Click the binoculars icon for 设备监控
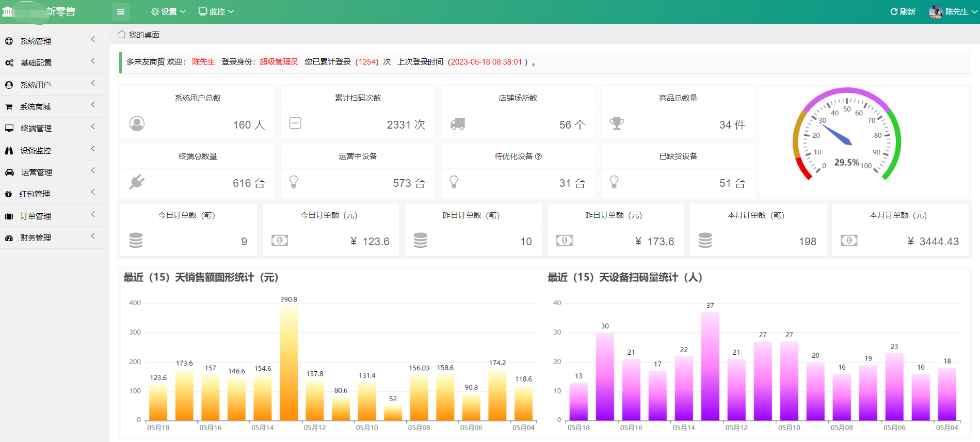The height and width of the screenshot is (442, 980). pos(9,151)
